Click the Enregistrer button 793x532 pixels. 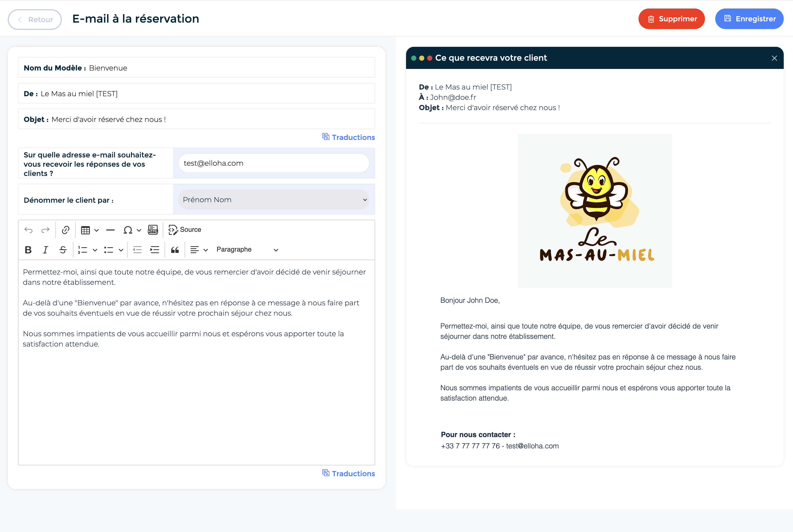coord(749,19)
